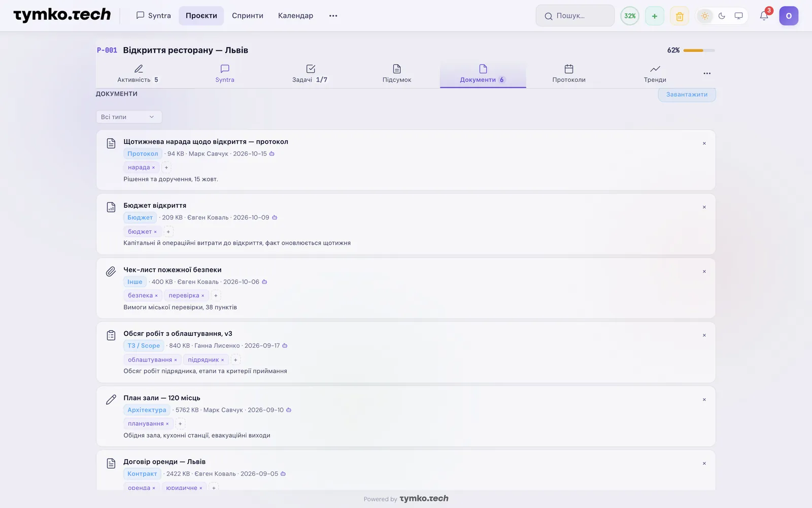Open the trash bin icon
Viewport: 812px width, 508px height.
[x=680, y=16]
